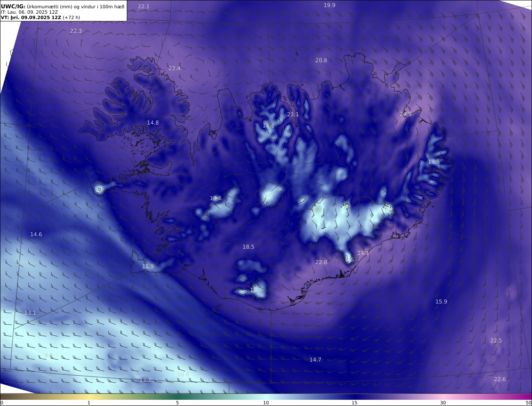
Task: Click the 9.8 value label
Action: click(49, 356)
